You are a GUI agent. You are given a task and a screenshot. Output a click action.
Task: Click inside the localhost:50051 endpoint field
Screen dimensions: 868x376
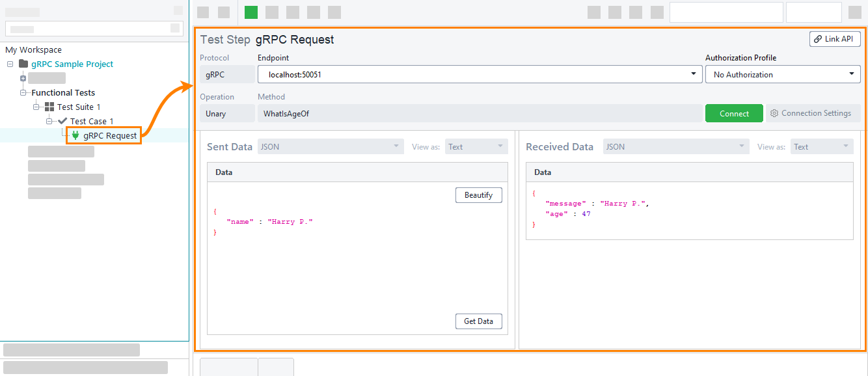click(455, 74)
